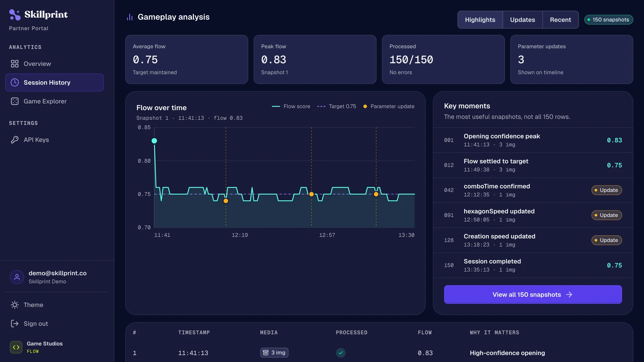Select the Session History clock icon

click(x=15, y=82)
